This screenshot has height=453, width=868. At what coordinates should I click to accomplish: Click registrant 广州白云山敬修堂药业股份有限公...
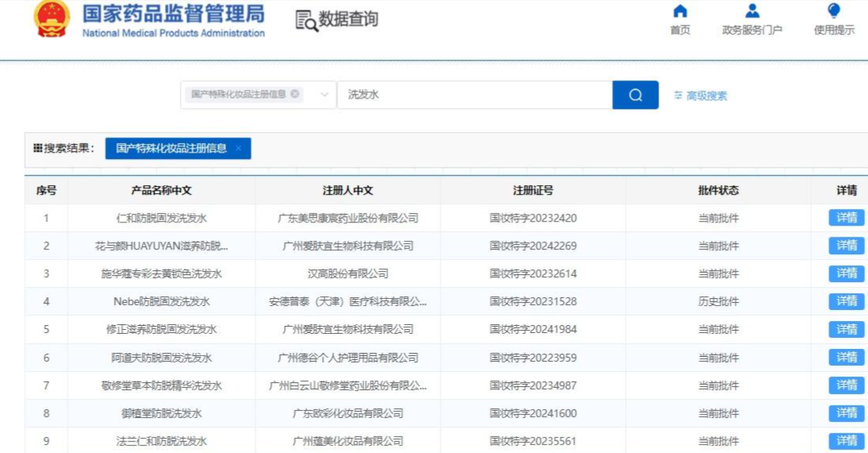(347, 385)
